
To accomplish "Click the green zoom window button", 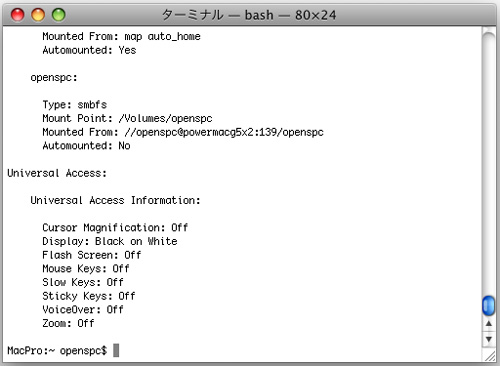I will point(59,15).
